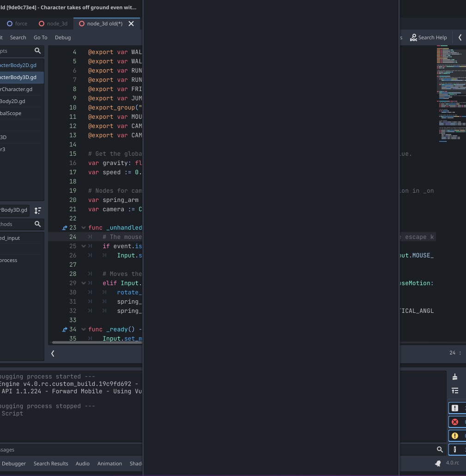Click the clear output broom icon
This screenshot has height=476, width=466.
(x=456, y=377)
